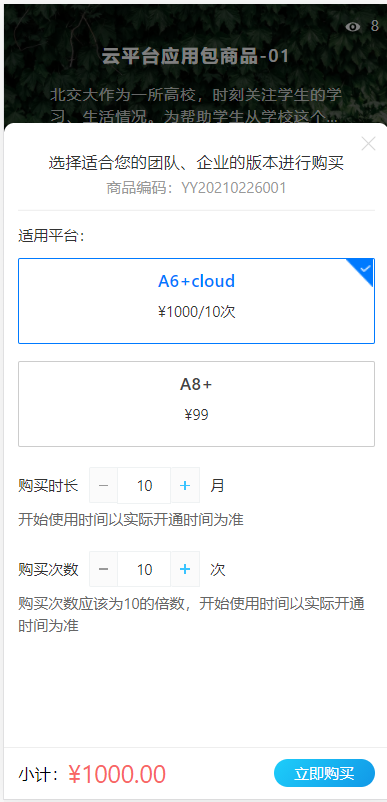This screenshot has height=802, width=387.
Task: Decrease purchase count with minus button
Action: [x=104, y=569]
